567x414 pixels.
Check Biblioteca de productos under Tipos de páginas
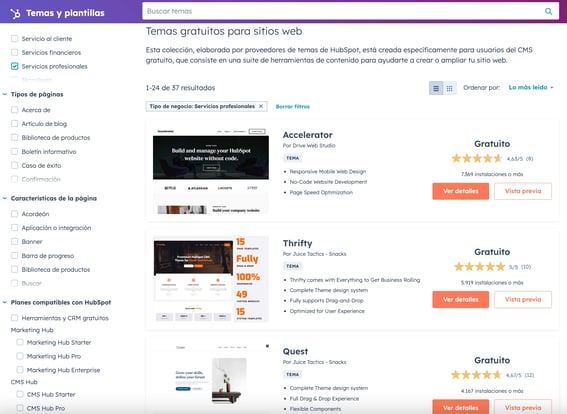pos(14,138)
